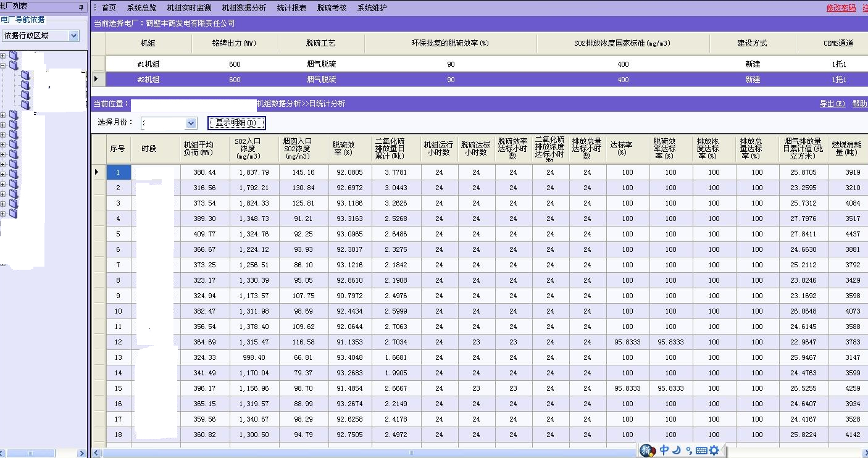Sort by 二氧化硫排放量日累计 column header
This screenshot has width=868, height=458.
click(396, 149)
